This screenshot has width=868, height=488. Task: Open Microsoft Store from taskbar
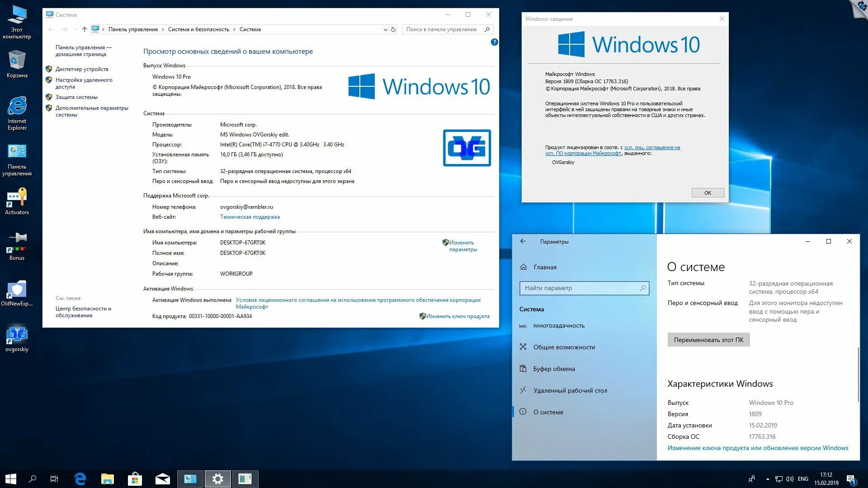pyautogui.click(x=135, y=479)
